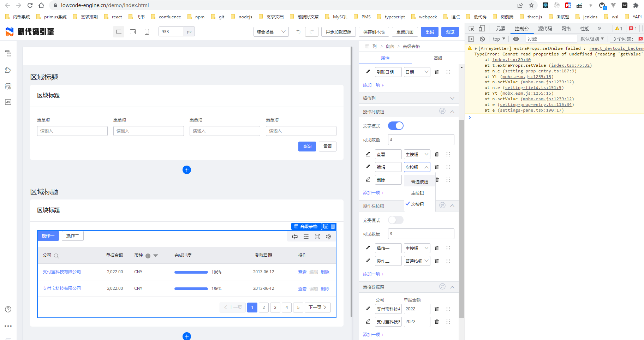This screenshot has height=340, width=644.
Task: Switch canvas to phone device view
Action: (x=147, y=32)
